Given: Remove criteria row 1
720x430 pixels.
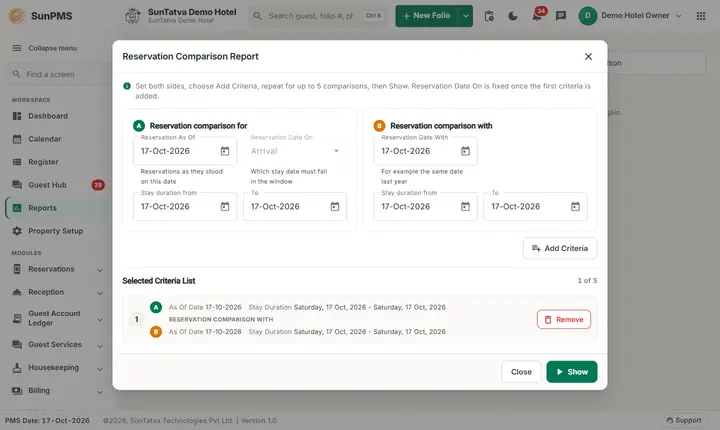Looking at the screenshot, I should click(564, 320).
